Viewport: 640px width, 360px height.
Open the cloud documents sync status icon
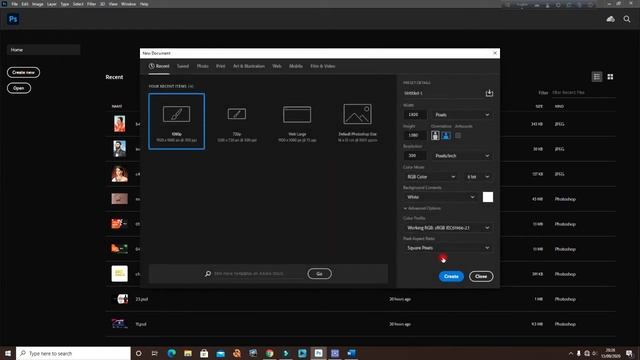pyautogui.click(x=611, y=19)
